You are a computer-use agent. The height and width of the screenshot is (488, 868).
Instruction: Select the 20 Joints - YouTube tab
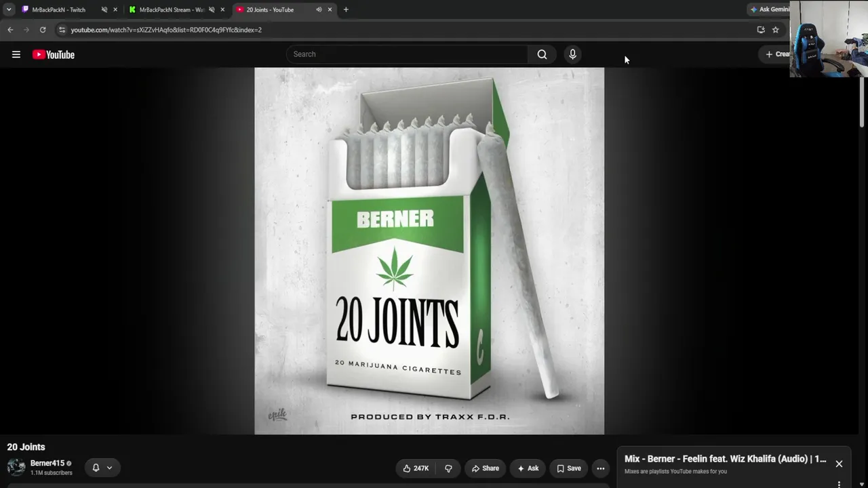pos(270,9)
